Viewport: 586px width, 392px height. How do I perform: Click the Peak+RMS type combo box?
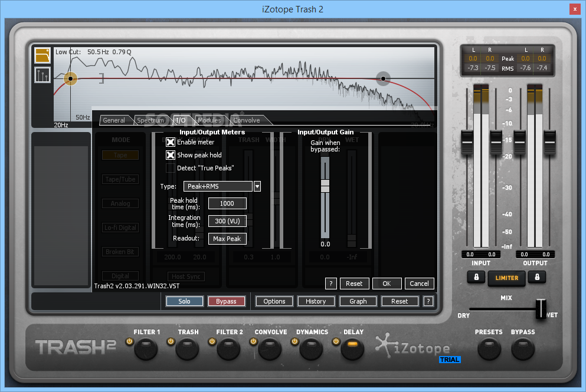[218, 186]
